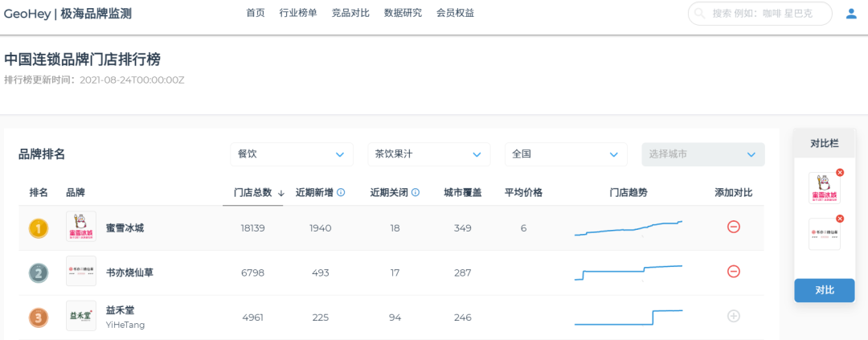Viewport: 868px width, 340px height.
Task: Click the 门店趋势 column header
Action: 628,193
